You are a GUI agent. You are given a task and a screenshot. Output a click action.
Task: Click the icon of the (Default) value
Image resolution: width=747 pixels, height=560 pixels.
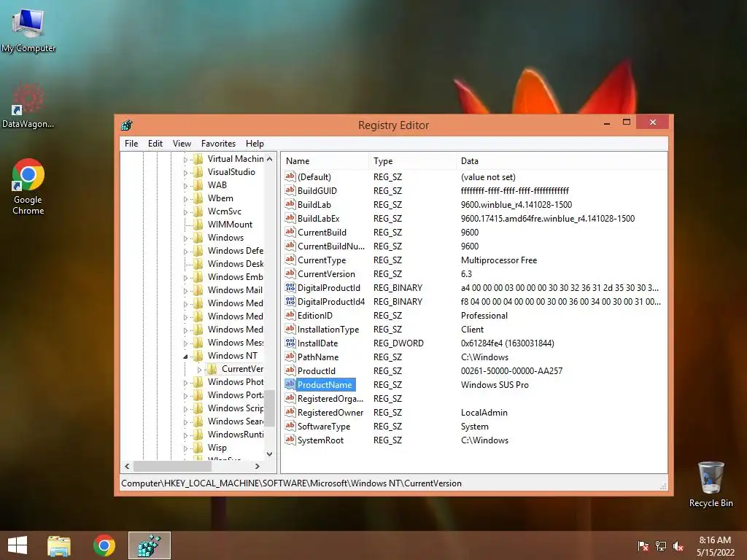pyautogui.click(x=290, y=176)
